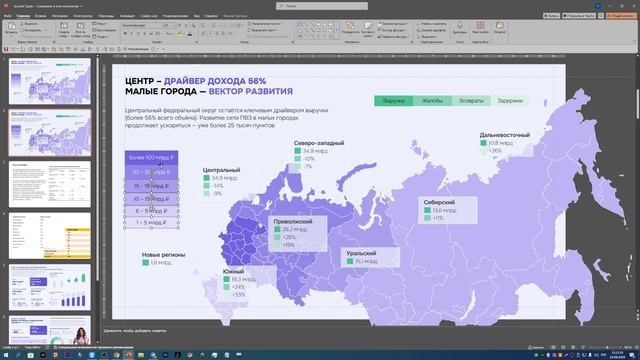Save presentation via quick access toolbar icon
This screenshot has height=360, width=640.
point(6,49)
